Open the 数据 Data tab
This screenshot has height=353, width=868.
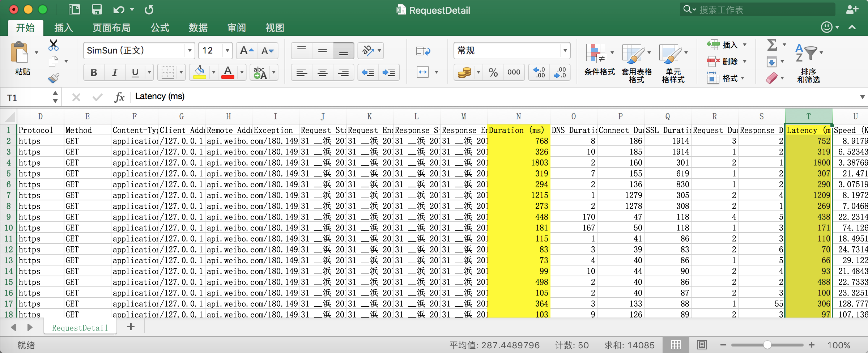pyautogui.click(x=198, y=28)
